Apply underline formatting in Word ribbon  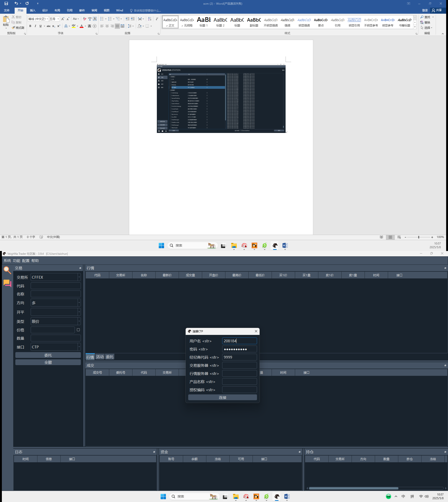point(41,26)
